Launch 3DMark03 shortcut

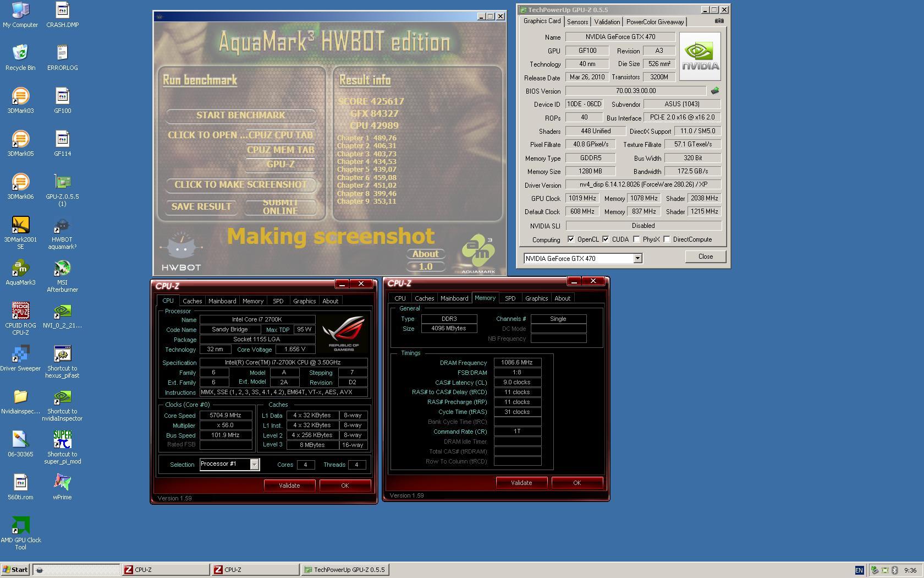click(x=20, y=100)
